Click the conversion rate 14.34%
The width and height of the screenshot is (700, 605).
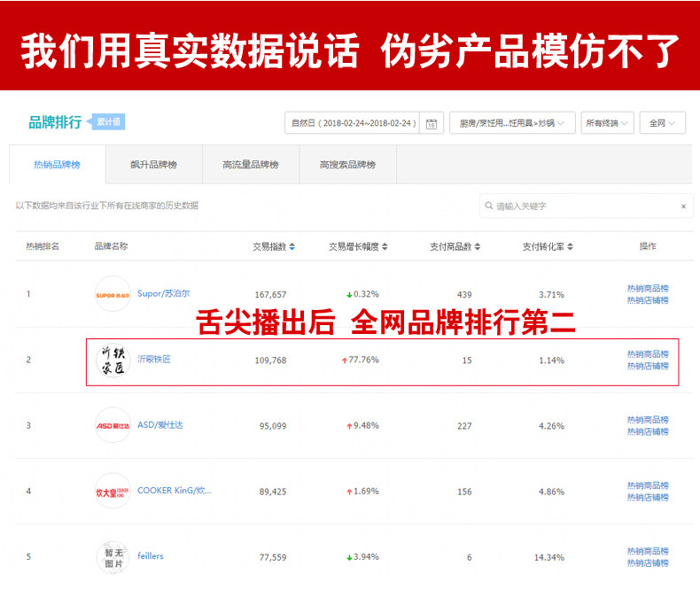coord(549,557)
